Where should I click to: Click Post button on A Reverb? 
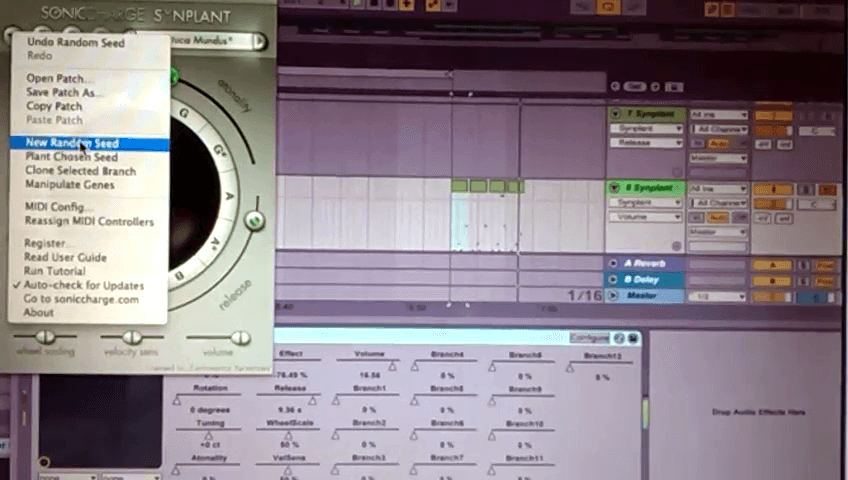click(x=825, y=265)
